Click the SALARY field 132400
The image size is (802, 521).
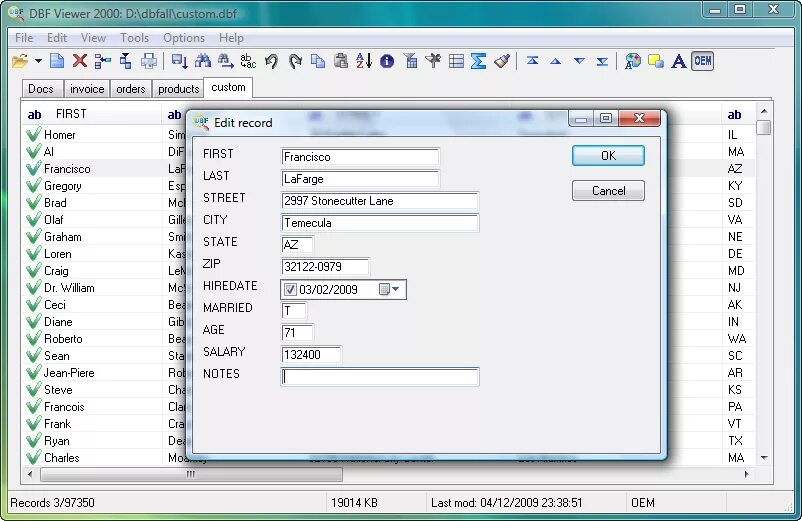coord(311,354)
